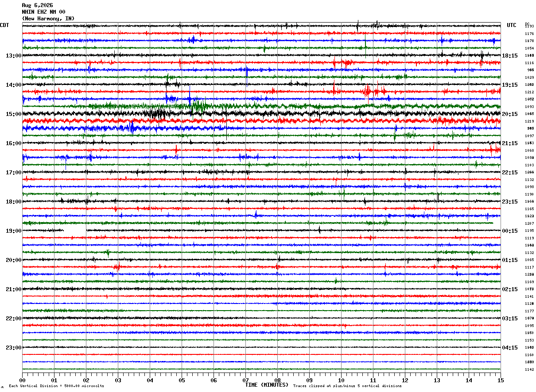The height and width of the screenshot is (392, 536).
Task: Select the 21:00 CDT hour label
Action: coord(14,289)
